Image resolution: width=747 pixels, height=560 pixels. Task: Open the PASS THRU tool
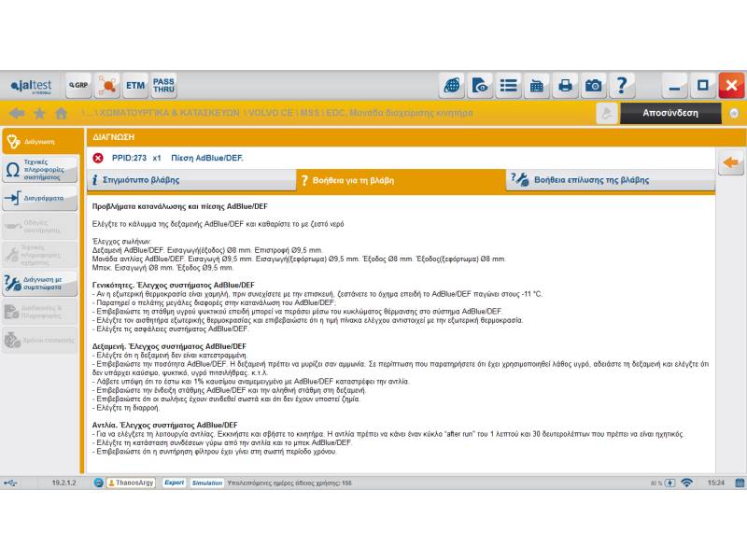(163, 86)
